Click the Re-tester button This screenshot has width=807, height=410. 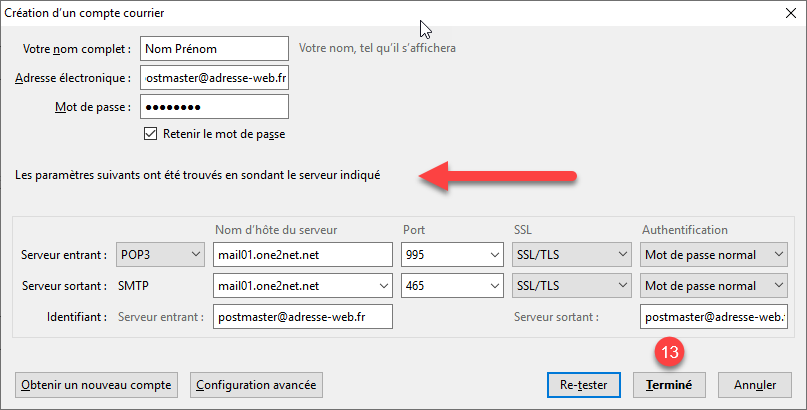click(x=584, y=385)
